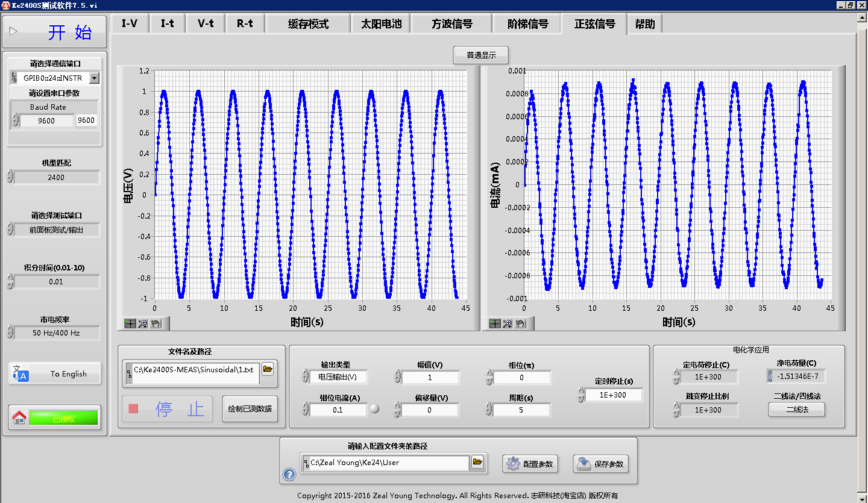This screenshot has width=868, height=503.
Task: Click the 开始 start button
Action: tap(55, 31)
